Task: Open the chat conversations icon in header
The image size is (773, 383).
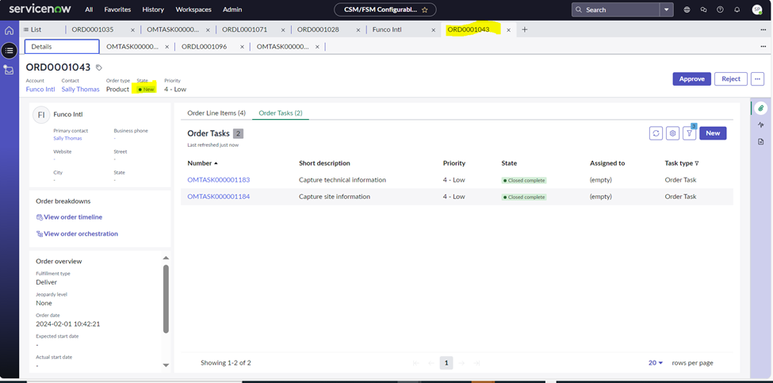Action: pyautogui.click(x=703, y=10)
